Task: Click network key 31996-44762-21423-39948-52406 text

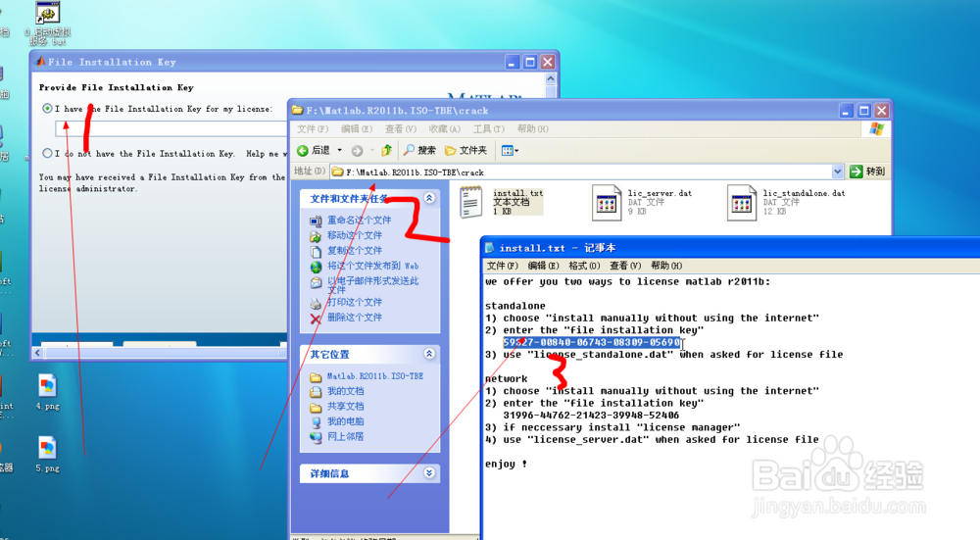Action: pyautogui.click(x=591, y=415)
